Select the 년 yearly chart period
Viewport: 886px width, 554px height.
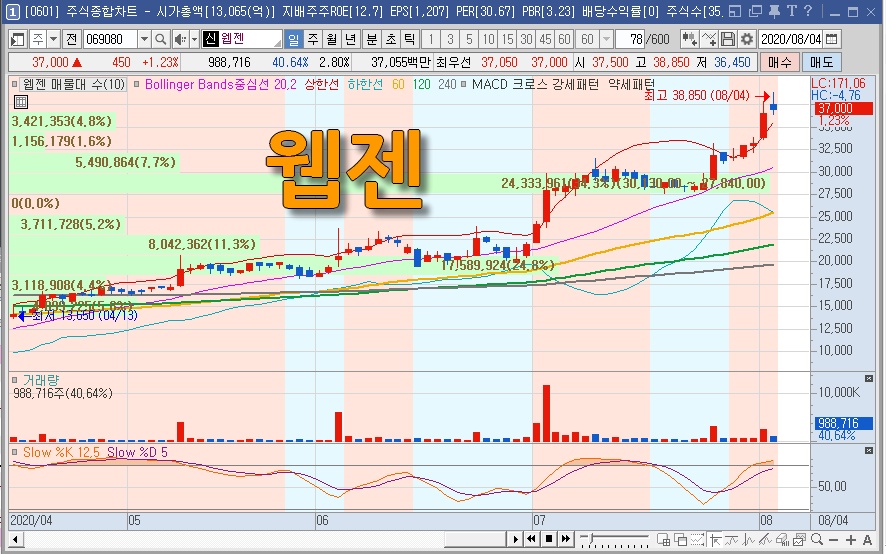coord(350,39)
